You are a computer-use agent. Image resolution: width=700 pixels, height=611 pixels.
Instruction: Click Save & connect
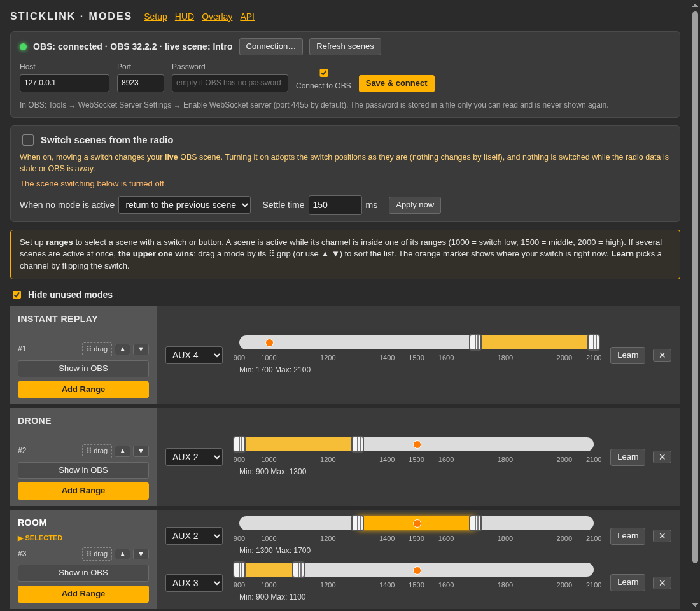(396, 83)
